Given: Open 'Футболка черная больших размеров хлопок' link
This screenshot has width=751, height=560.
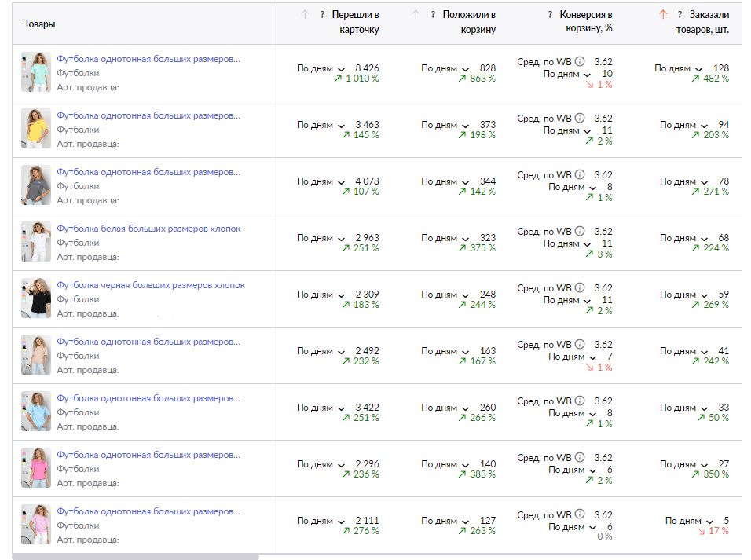Looking at the screenshot, I should (150, 285).
